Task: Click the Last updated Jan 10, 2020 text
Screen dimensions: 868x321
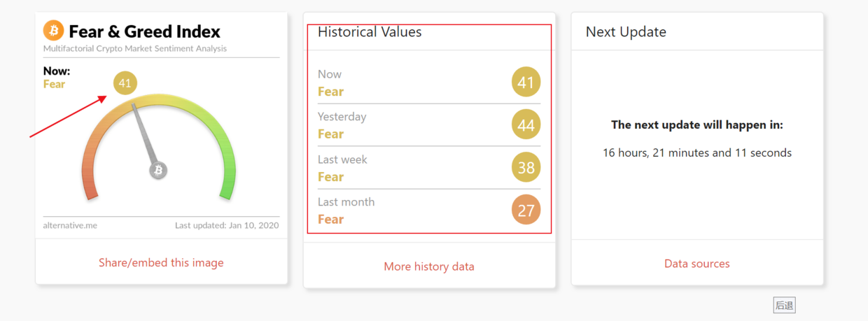Action: (227, 225)
